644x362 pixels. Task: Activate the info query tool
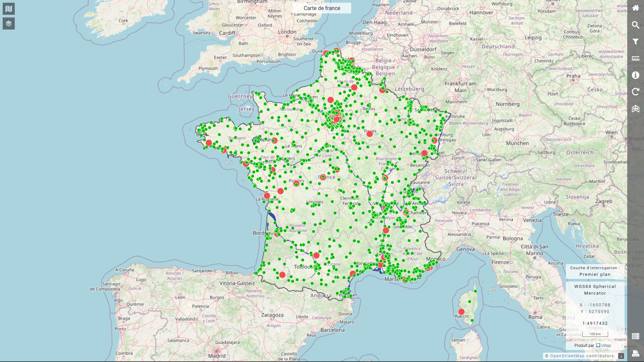(x=635, y=75)
